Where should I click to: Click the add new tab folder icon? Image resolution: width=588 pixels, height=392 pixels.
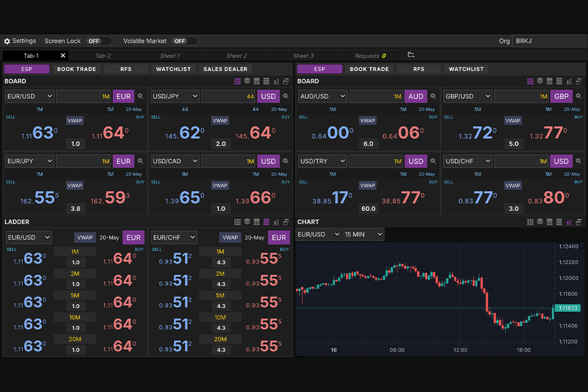(x=411, y=55)
